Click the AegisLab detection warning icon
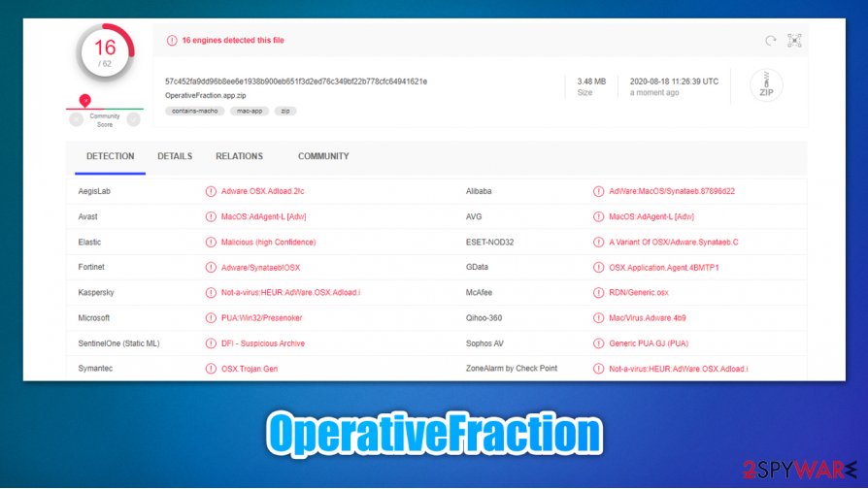 click(x=211, y=191)
